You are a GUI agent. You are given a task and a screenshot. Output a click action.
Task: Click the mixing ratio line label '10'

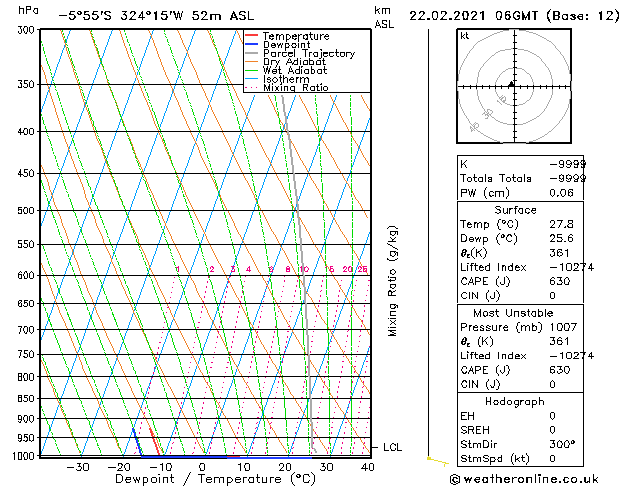[304, 269]
